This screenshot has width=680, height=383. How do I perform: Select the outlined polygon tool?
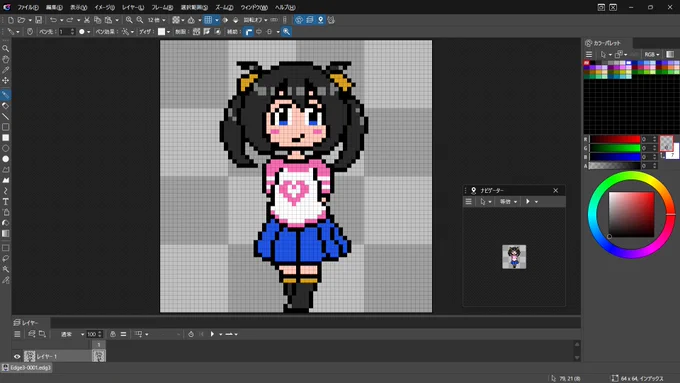[6, 170]
